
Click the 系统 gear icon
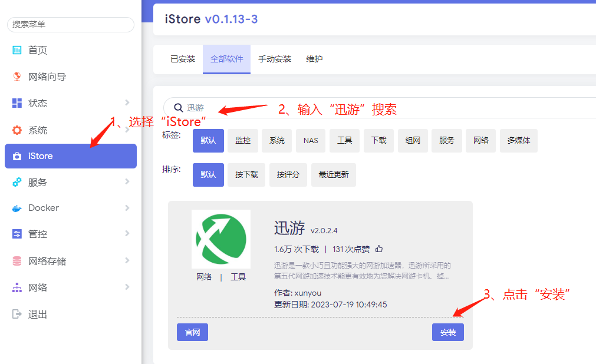tap(17, 130)
